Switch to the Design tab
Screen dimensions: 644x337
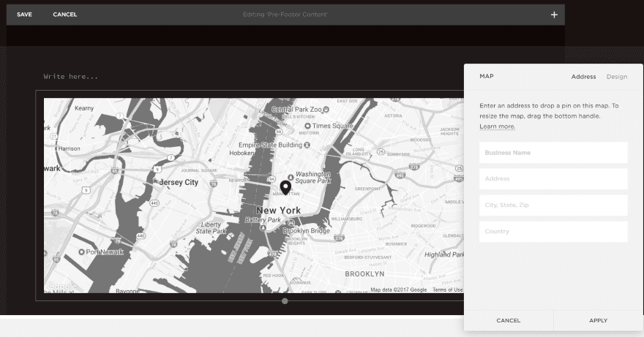(x=616, y=77)
